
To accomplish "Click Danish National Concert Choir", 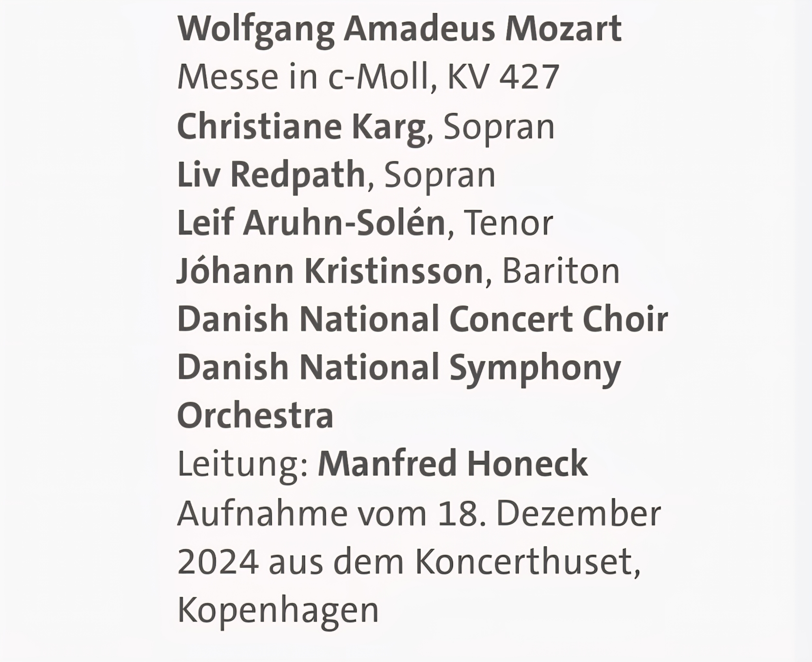I will [422, 319].
